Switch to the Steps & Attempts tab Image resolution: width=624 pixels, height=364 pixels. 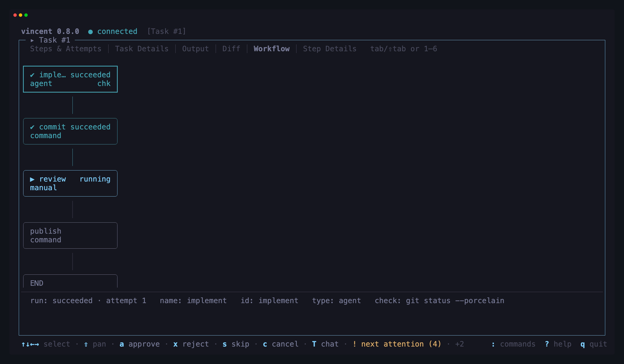click(x=66, y=49)
